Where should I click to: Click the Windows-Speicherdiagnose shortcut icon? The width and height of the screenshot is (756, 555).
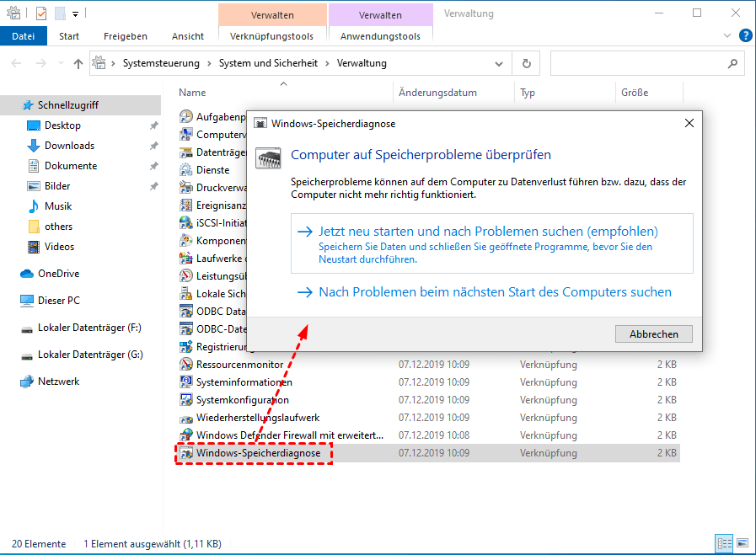[x=186, y=453]
